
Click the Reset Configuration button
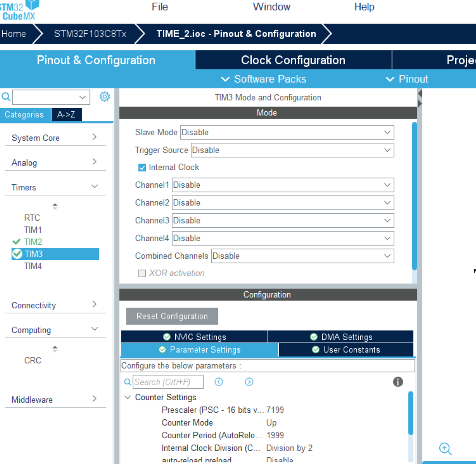(x=172, y=316)
